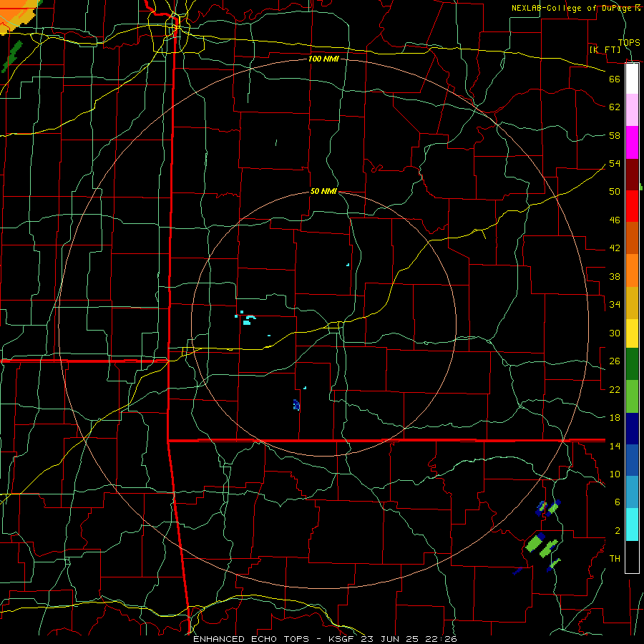
Task: Click the yellow 30 kft legend swatch
Action: 632,333
